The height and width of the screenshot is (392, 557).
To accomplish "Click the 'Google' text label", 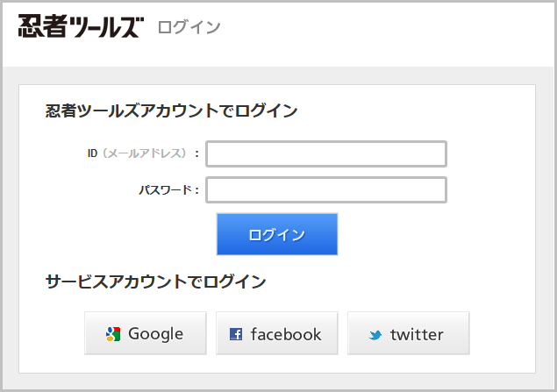I will tap(155, 334).
